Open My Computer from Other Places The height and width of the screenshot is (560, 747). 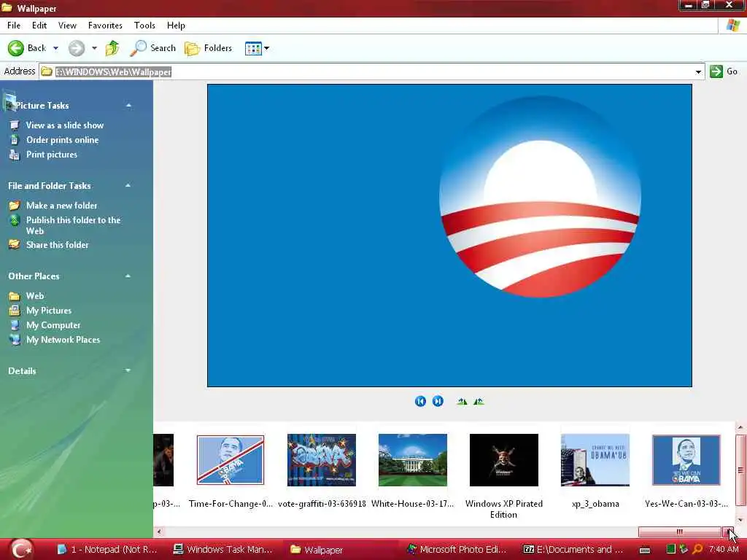53,325
